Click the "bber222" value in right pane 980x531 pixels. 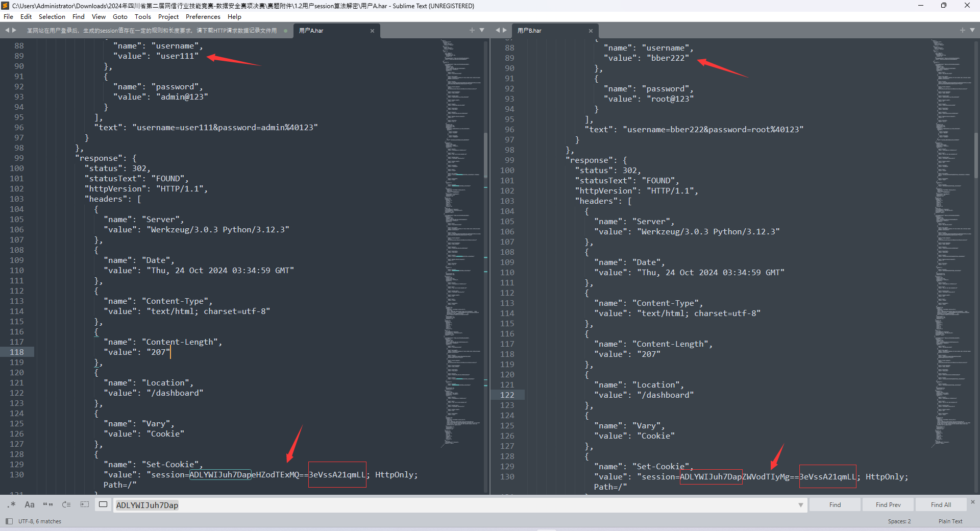click(668, 58)
